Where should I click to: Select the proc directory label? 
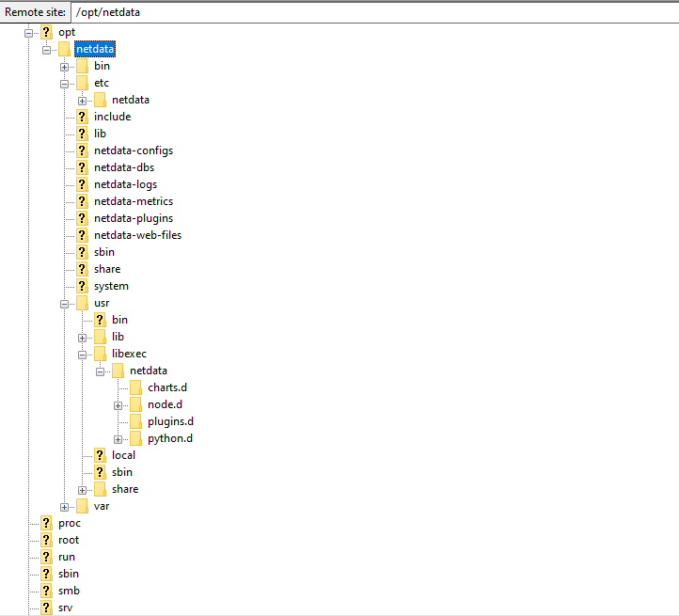(x=70, y=523)
